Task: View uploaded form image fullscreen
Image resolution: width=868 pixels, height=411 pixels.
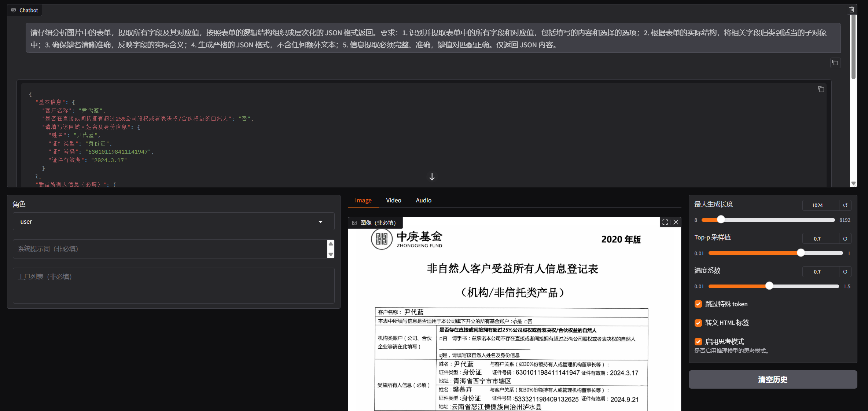Action: [x=665, y=222]
